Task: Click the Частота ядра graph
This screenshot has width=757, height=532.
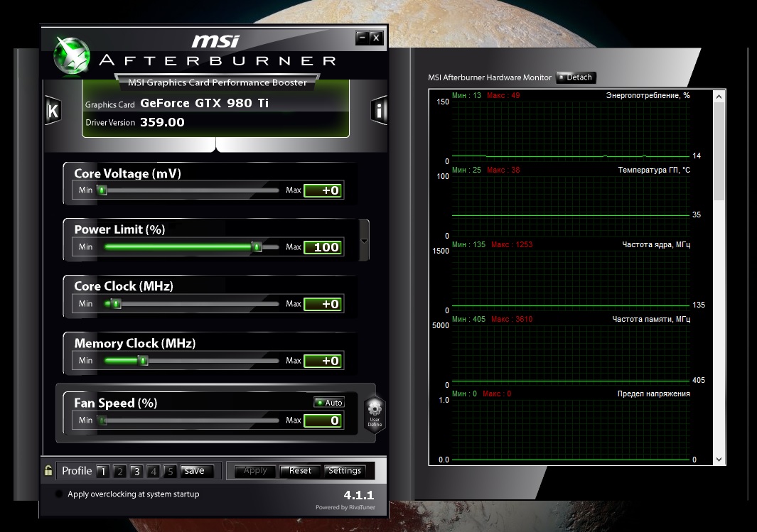Action: [571, 281]
